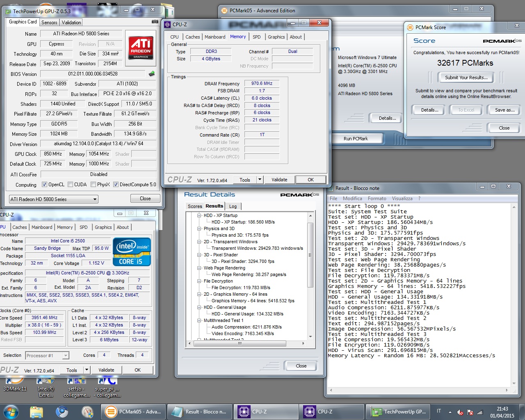Click the Result Details horizontal scrollbar thumb
525x420 pixels.
click(x=240, y=343)
